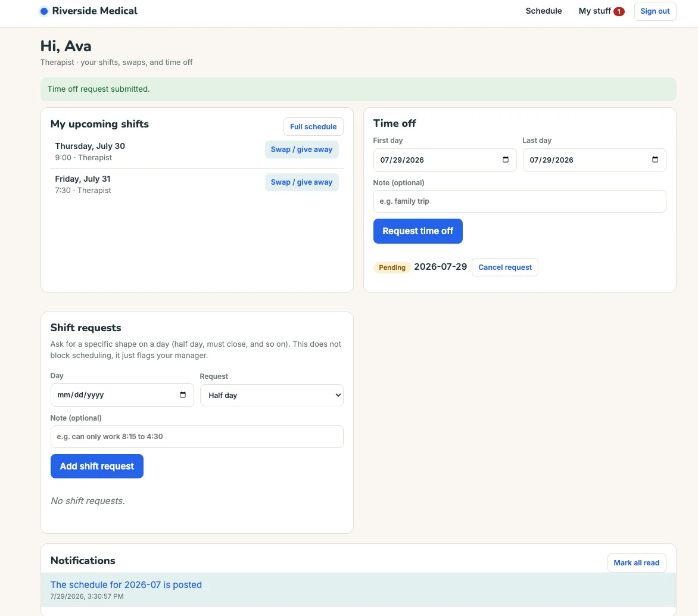Open calendar picker icon in First day field
Image resolution: width=698 pixels, height=616 pixels.
(505, 160)
